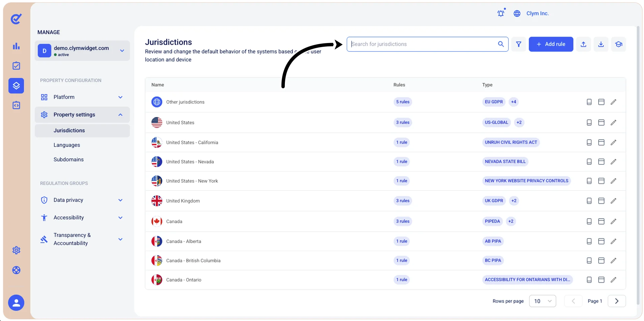
Task: Select Jurisdictions in the sidebar
Action: 82,130
